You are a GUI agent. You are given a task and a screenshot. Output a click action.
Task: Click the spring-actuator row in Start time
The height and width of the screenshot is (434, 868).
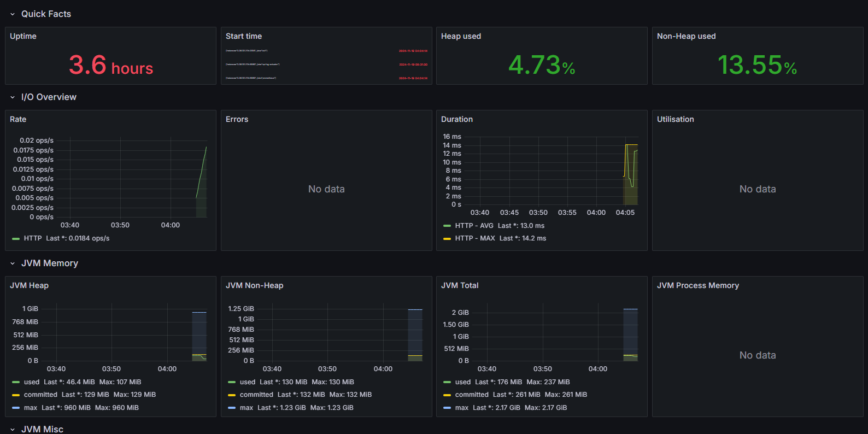coord(326,64)
